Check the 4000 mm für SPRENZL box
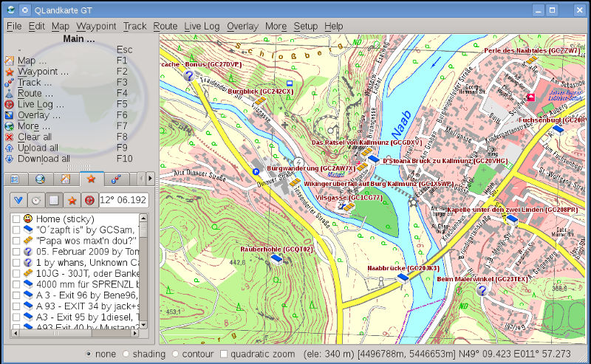The image size is (591, 364). tap(16, 284)
